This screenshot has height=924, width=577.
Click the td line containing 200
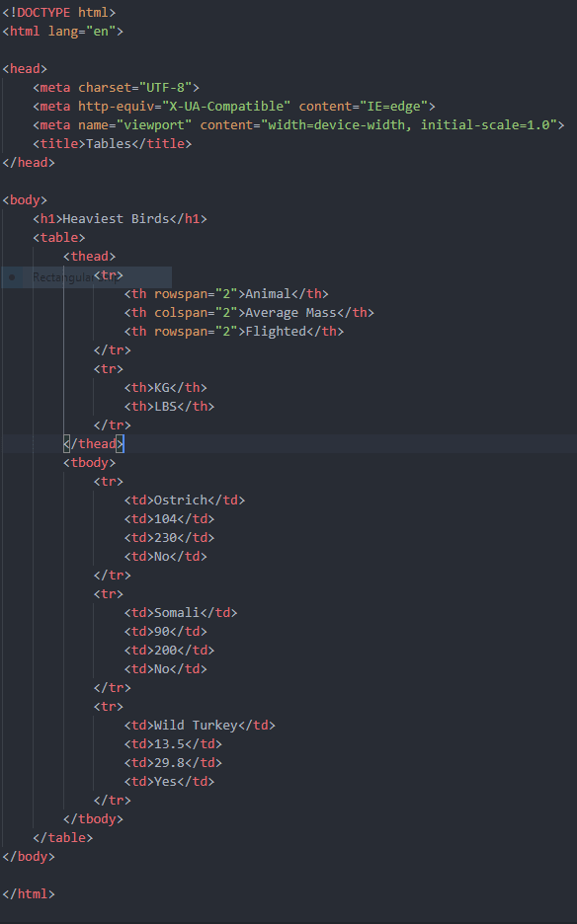[169, 651]
